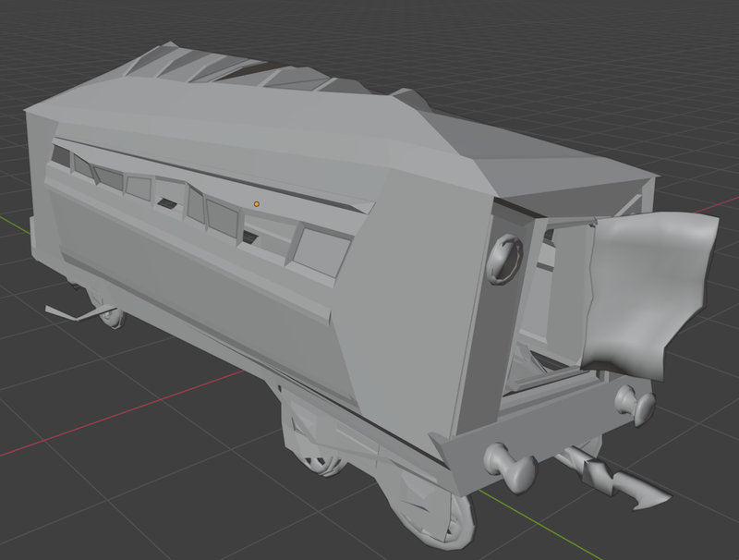Click the leftmost side window of the carriage

click(61, 155)
